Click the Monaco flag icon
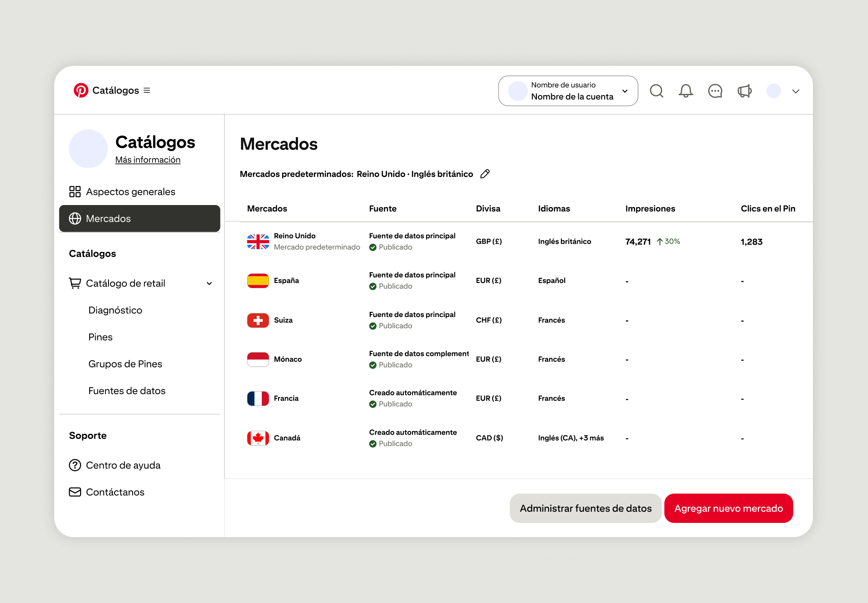 (x=258, y=359)
